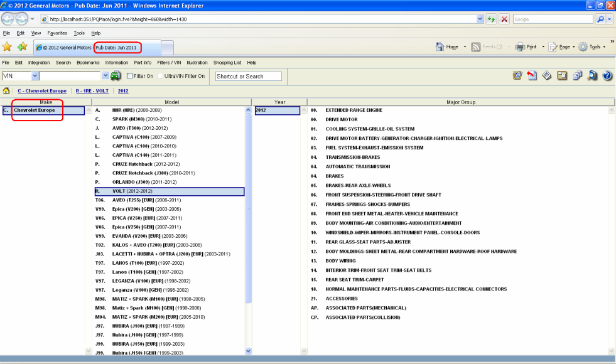Expand the Page menu dropdown arrow
This screenshot has height=364, width=616.
573,46
